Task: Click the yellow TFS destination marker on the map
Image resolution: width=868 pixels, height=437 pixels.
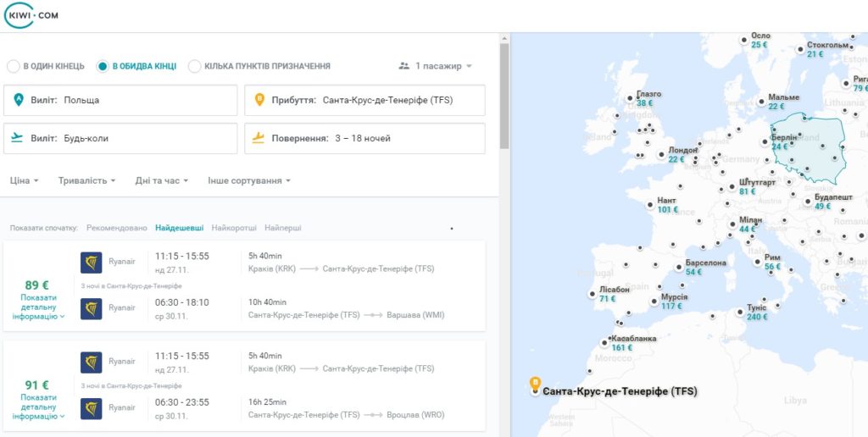Action: pyautogui.click(x=535, y=384)
